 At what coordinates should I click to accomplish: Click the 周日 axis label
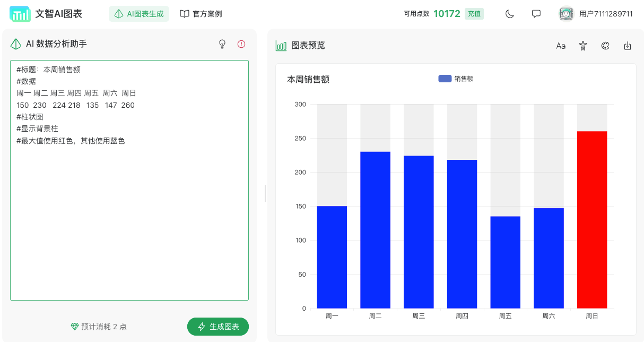(x=592, y=316)
